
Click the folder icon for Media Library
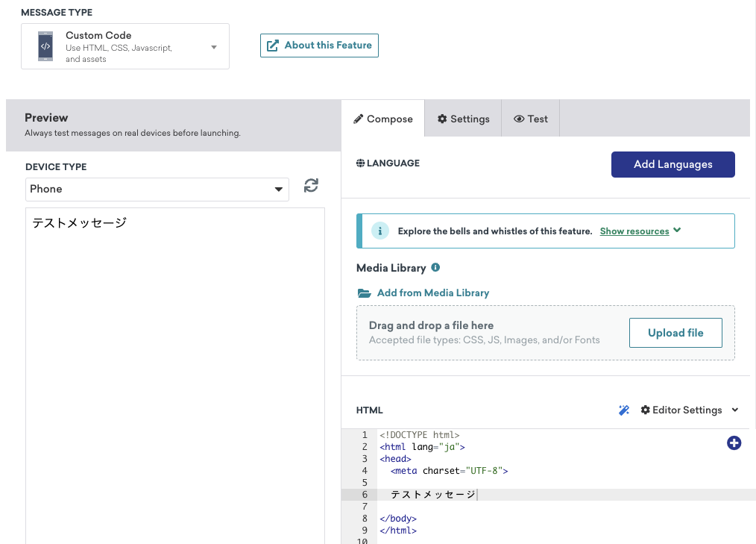pyautogui.click(x=364, y=293)
